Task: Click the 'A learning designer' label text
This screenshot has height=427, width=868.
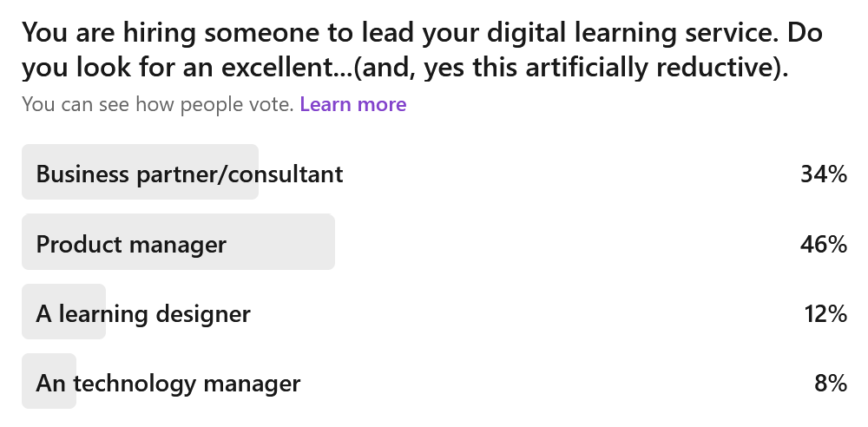Action: (x=143, y=314)
